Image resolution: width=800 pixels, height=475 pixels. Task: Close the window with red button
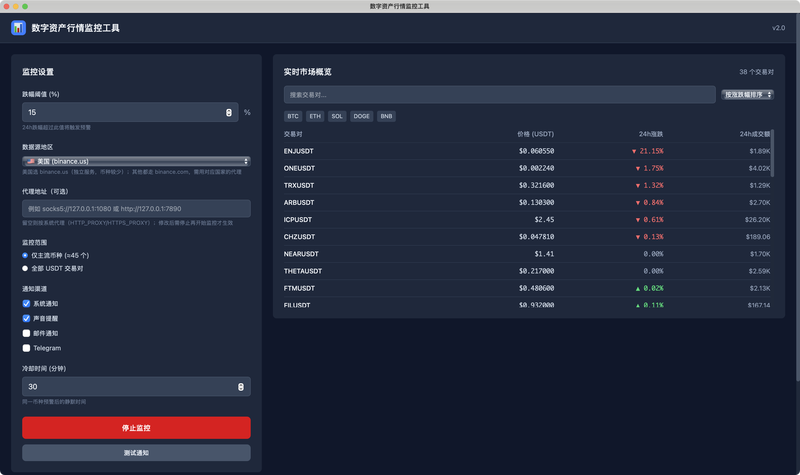(x=6, y=6)
